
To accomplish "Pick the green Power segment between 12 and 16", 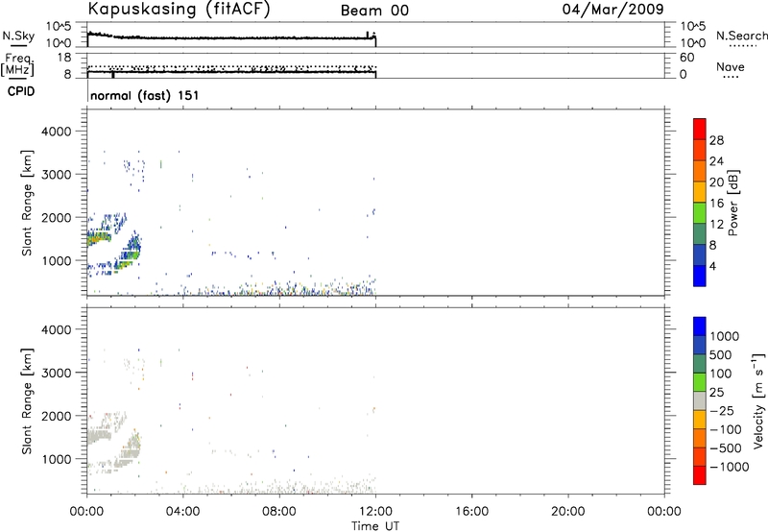I will tap(700, 213).
